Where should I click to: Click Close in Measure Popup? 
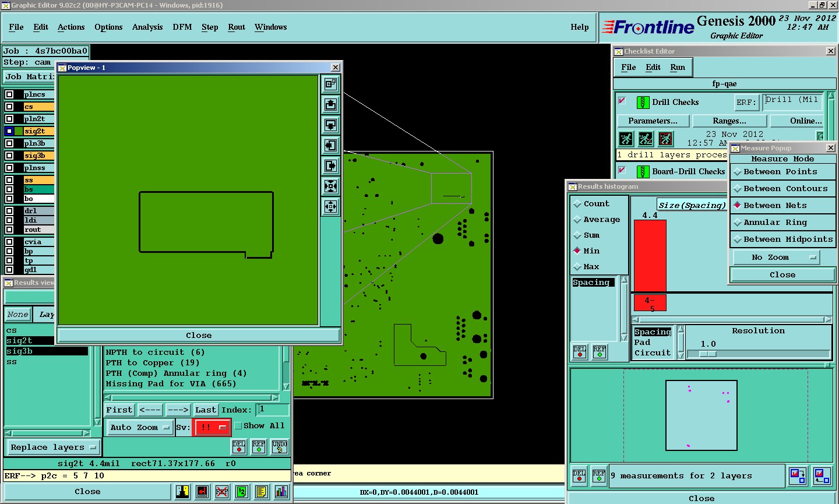tap(782, 275)
